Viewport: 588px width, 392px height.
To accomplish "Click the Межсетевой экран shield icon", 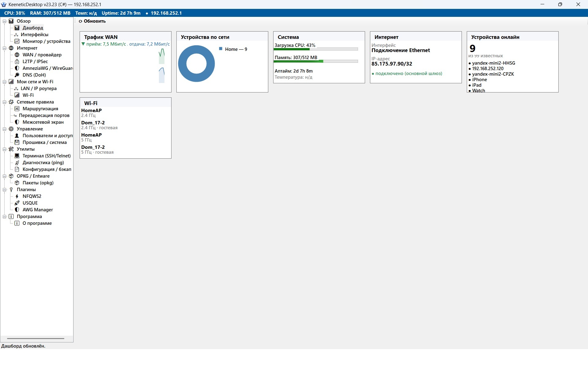I will [x=17, y=122].
